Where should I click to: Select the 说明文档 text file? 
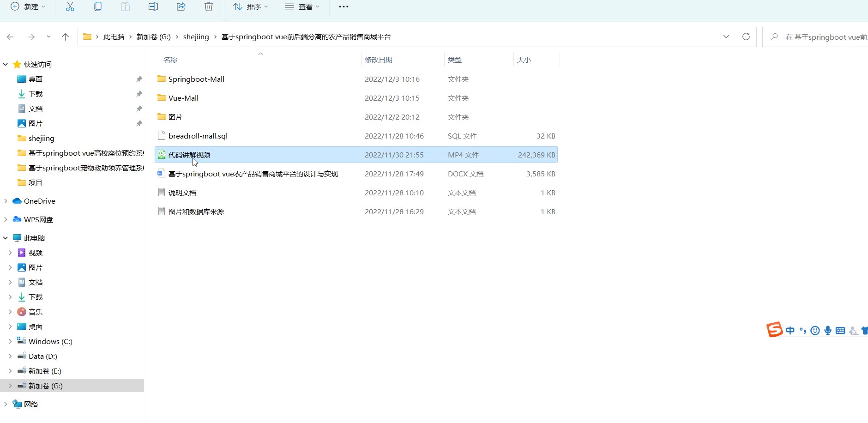click(x=356, y=193)
